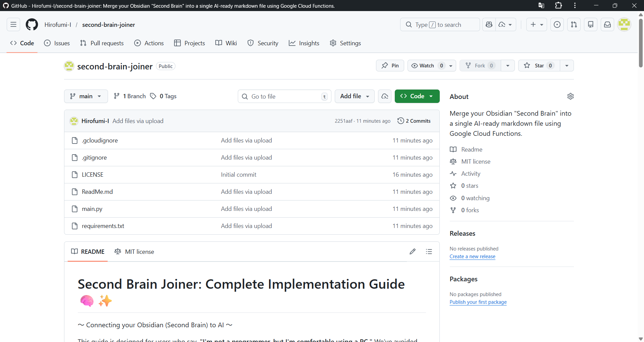Open the notifications inbox icon
This screenshot has height=342, width=644.
click(607, 24)
